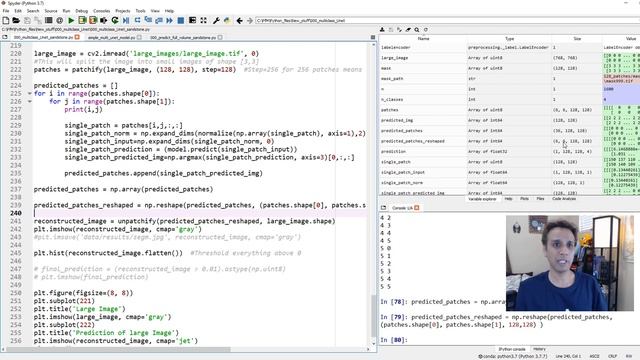
Task: Open the Edit menu
Action: coord(18,11)
